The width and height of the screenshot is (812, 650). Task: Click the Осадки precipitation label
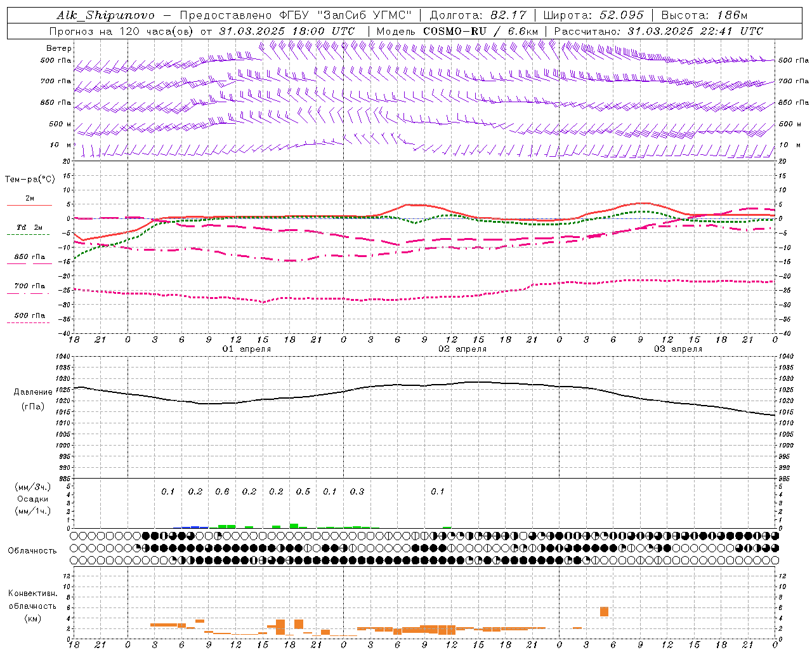[33, 499]
